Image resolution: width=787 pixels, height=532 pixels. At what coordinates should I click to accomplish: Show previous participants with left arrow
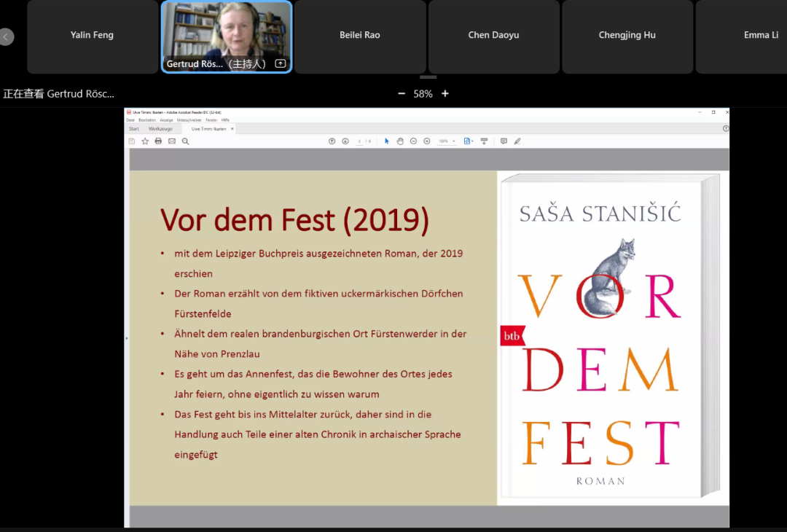[x=6, y=36]
